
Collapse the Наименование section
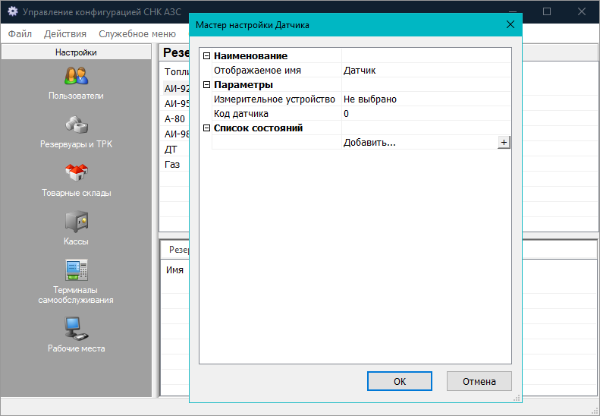[x=206, y=56]
